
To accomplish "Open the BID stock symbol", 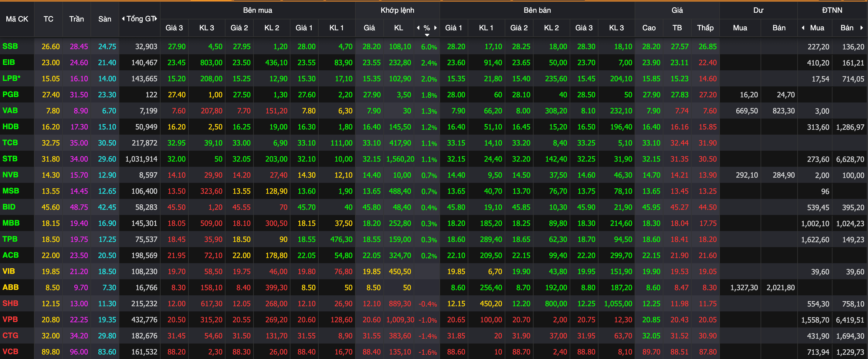I will (x=9, y=207).
